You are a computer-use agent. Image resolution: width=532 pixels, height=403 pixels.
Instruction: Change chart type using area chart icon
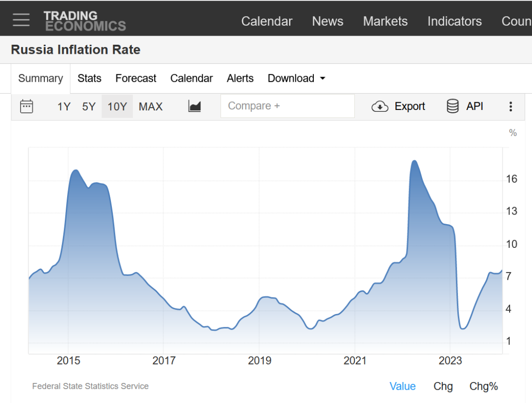tap(194, 106)
